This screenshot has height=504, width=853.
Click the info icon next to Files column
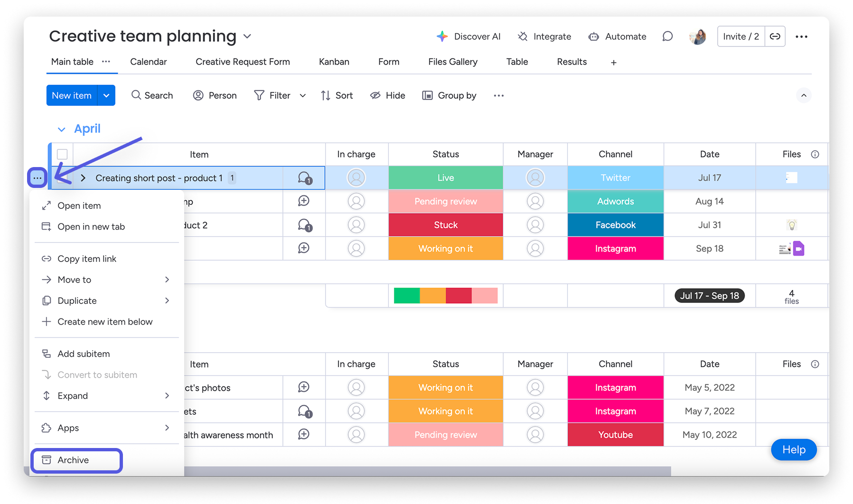pos(815,154)
